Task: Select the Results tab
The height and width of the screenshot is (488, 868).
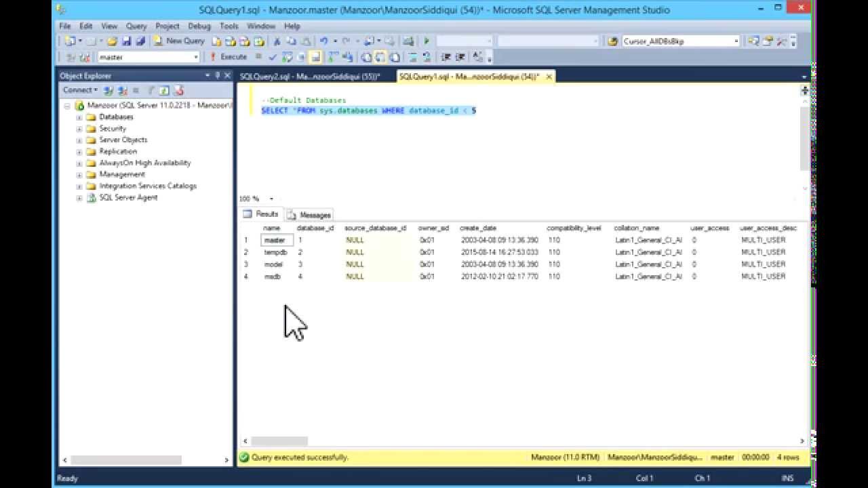Action: click(262, 214)
